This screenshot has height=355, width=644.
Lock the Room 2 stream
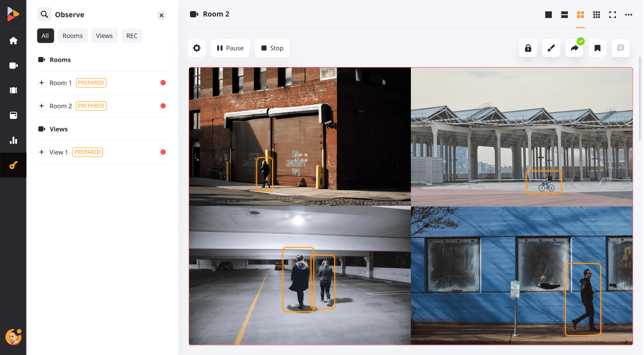click(528, 48)
